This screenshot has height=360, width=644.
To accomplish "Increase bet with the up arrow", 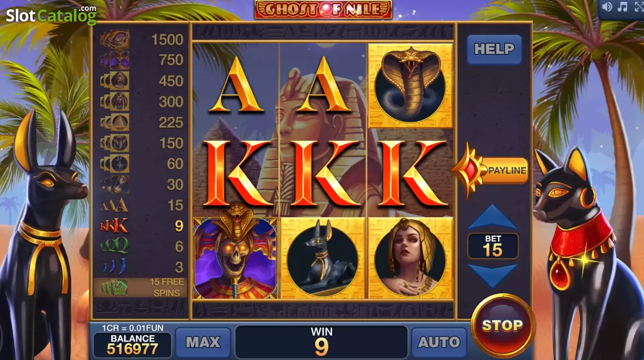I will 493,217.
